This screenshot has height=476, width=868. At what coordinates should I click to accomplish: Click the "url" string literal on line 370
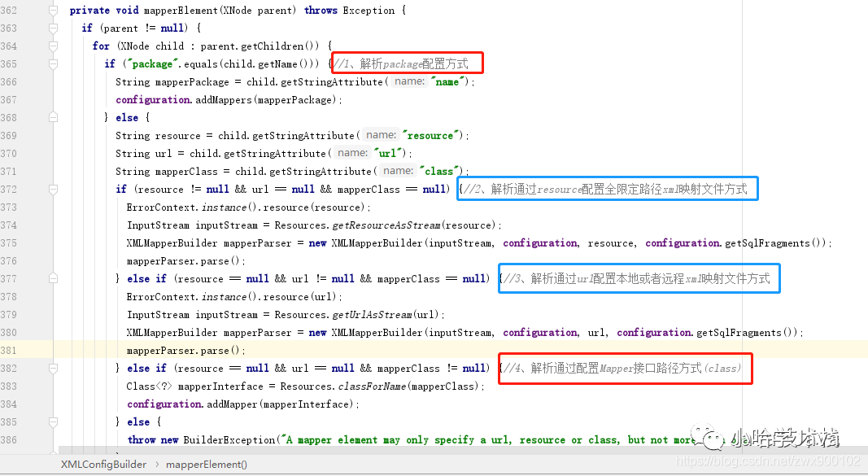tap(389, 153)
